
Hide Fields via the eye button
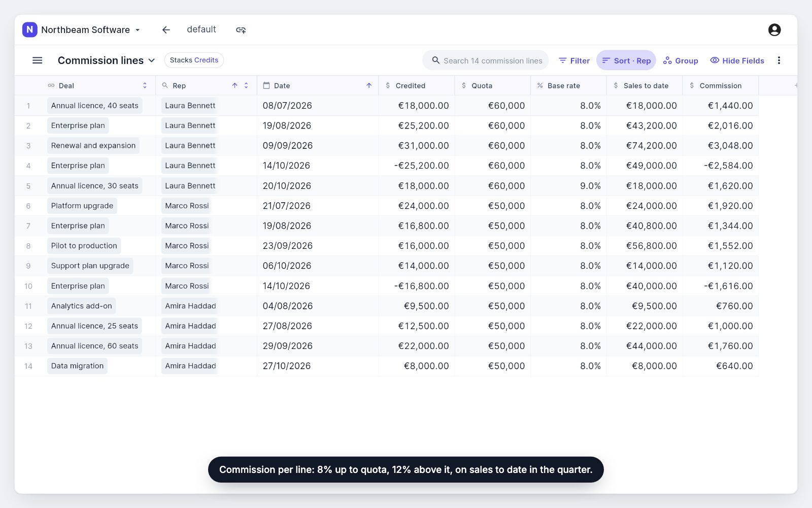(737, 60)
